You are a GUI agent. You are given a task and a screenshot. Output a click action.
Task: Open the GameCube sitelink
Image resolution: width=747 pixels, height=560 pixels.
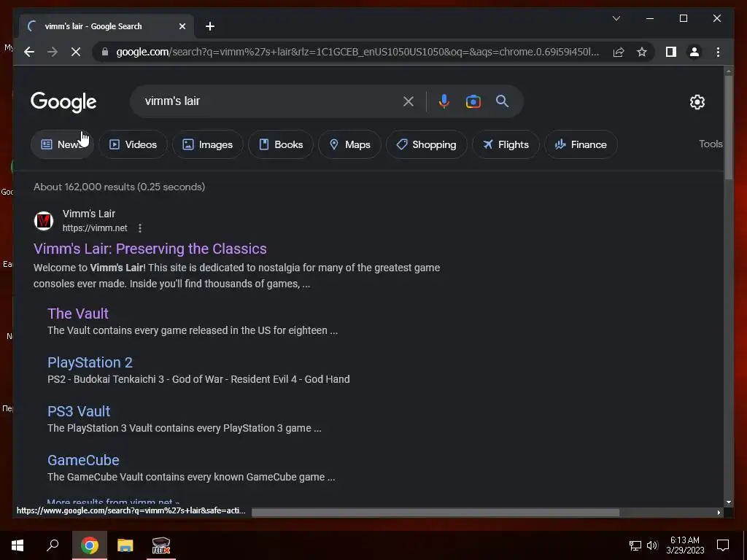pos(83,460)
